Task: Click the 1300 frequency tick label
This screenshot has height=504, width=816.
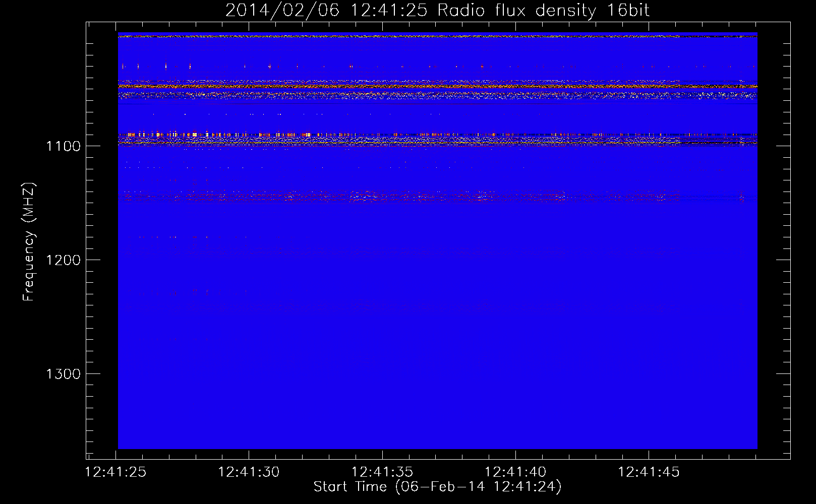Action: [63, 374]
